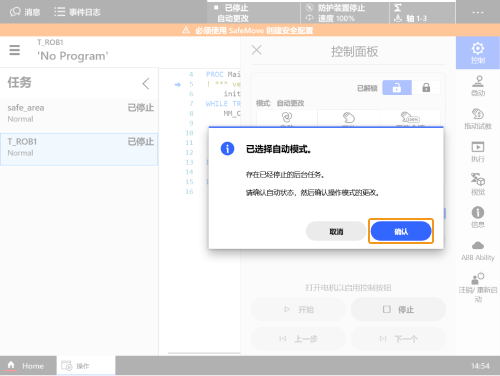Open the 拖动试教 lead-through icon

(x=478, y=119)
